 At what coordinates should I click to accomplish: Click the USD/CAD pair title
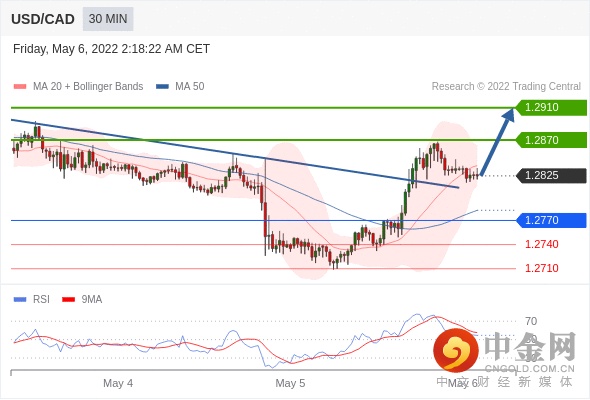click(x=43, y=19)
